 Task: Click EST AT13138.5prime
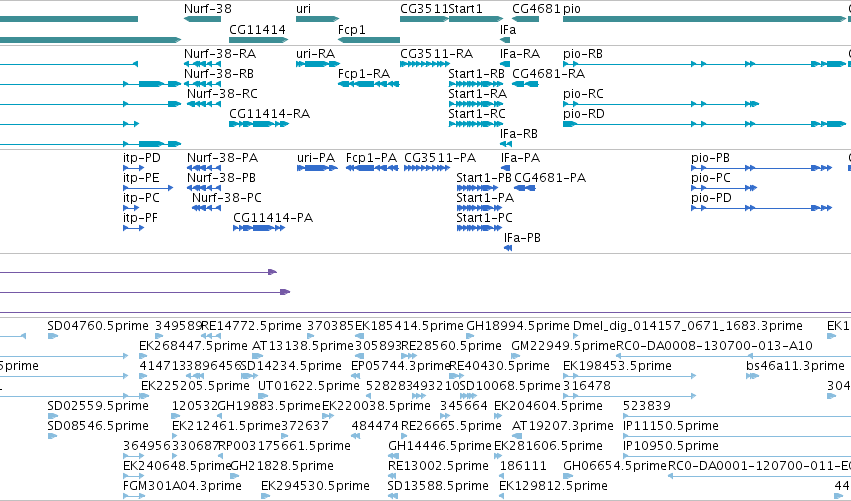pyautogui.click(x=303, y=346)
